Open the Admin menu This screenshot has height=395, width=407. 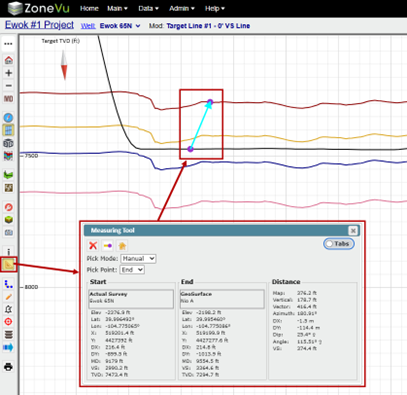coord(182,8)
